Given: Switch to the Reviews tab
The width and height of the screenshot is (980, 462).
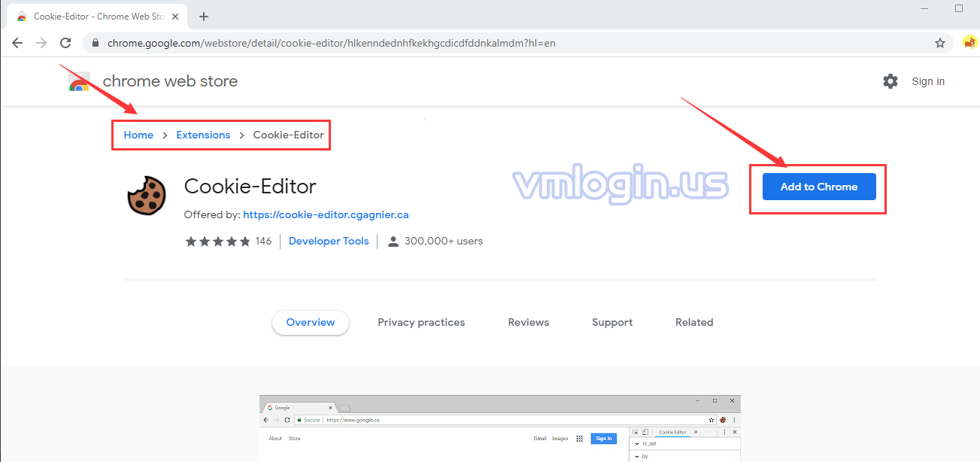Looking at the screenshot, I should (x=528, y=322).
